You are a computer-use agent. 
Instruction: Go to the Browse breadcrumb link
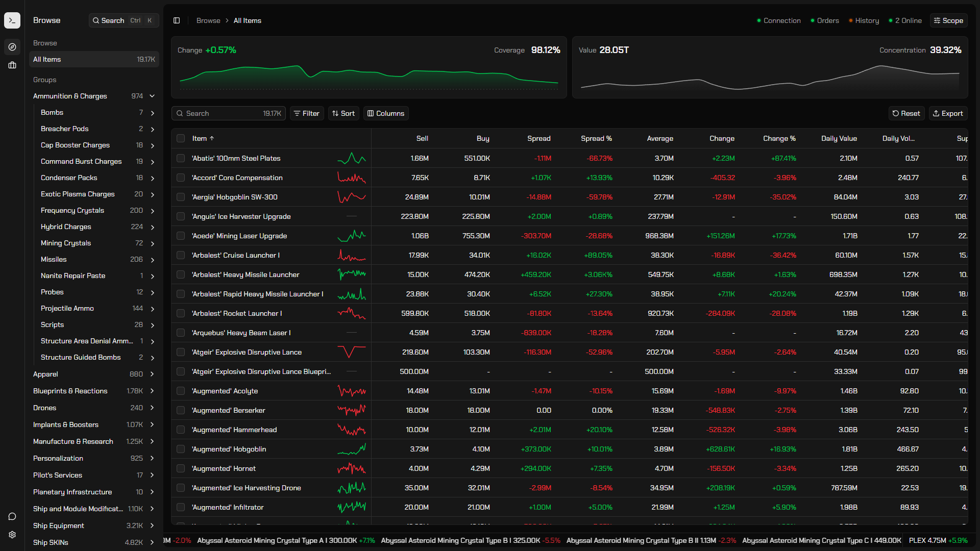click(x=208, y=20)
